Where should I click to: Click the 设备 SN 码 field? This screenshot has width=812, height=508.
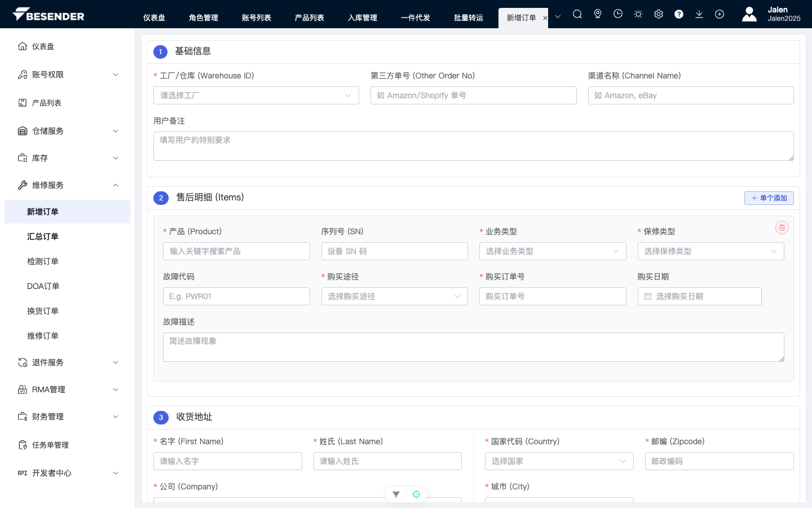(395, 251)
